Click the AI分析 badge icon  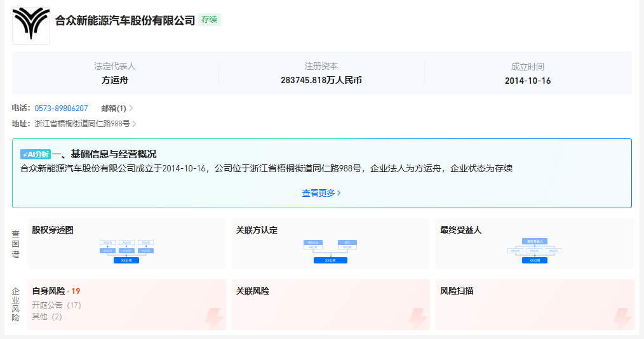click(x=36, y=154)
